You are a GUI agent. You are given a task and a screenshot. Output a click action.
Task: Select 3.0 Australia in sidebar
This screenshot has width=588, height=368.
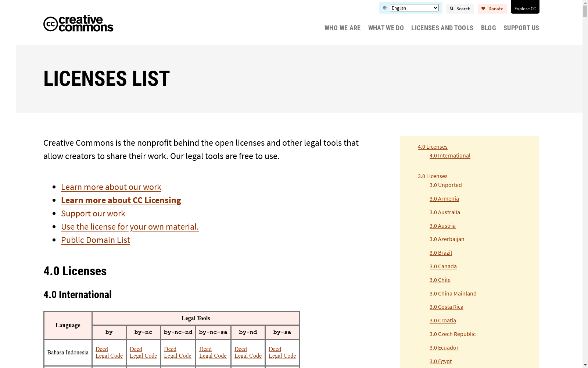pyautogui.click(x=445, y=212)
